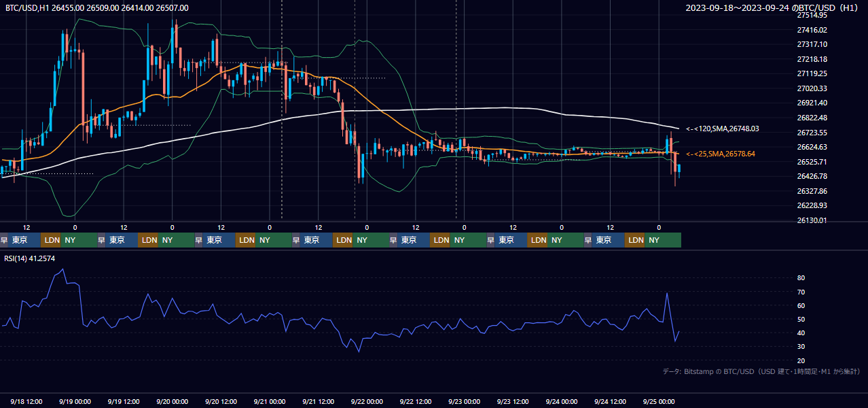Click the 120 SMA label 26748.03

pyautogui.click(x=722, y=129)
